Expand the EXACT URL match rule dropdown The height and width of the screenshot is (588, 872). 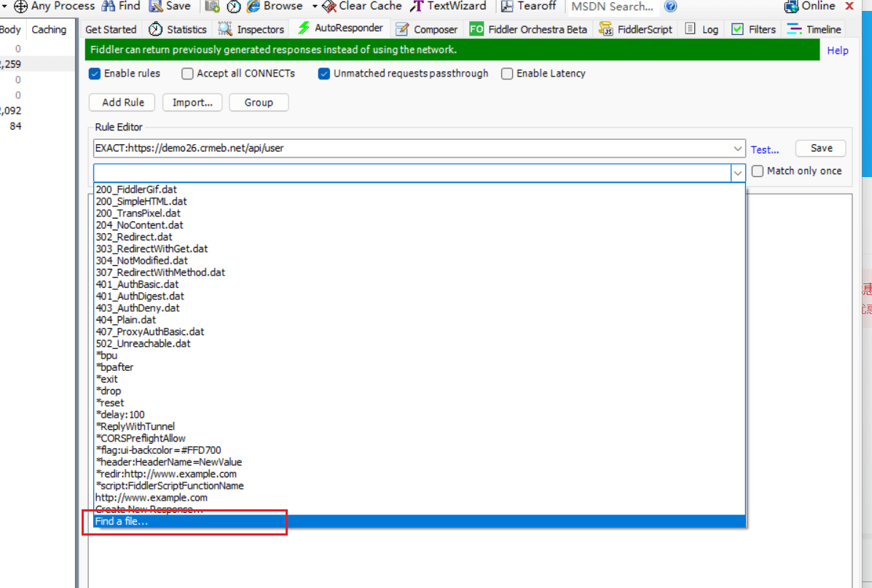coord(737,149)
